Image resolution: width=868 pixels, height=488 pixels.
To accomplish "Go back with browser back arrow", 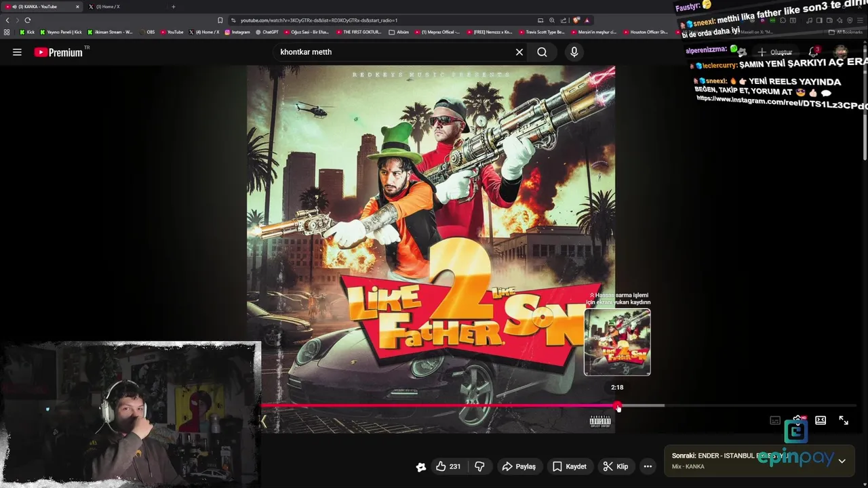I will 7,20.
